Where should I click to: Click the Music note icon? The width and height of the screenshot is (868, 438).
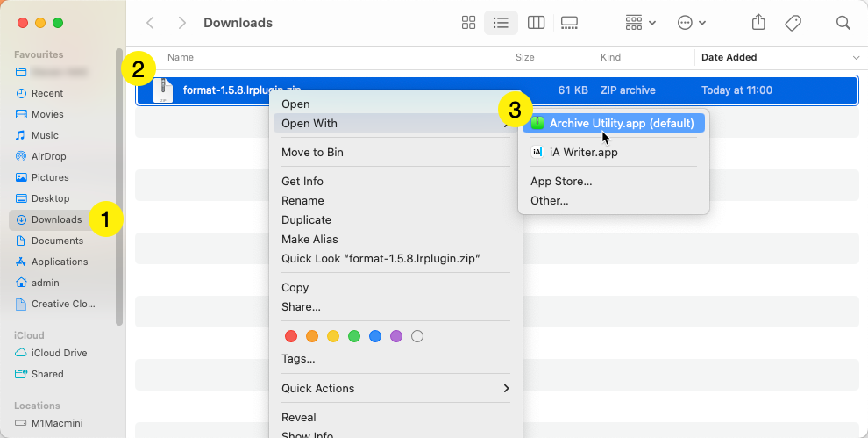(x=21, y=135)
